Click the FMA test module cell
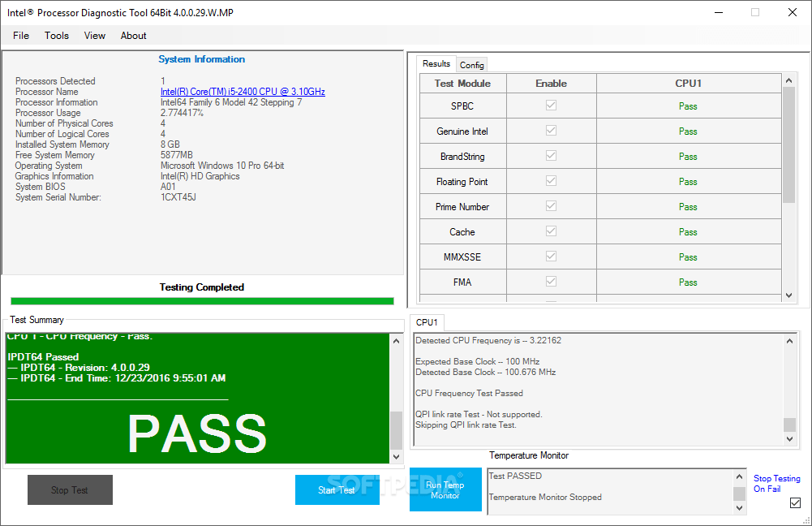 462,282
